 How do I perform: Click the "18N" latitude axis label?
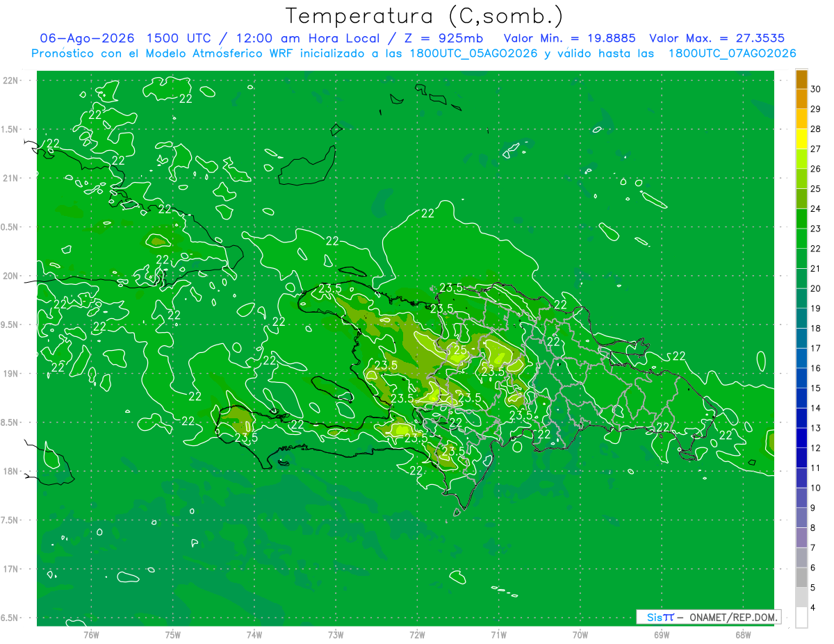(12, 471)
